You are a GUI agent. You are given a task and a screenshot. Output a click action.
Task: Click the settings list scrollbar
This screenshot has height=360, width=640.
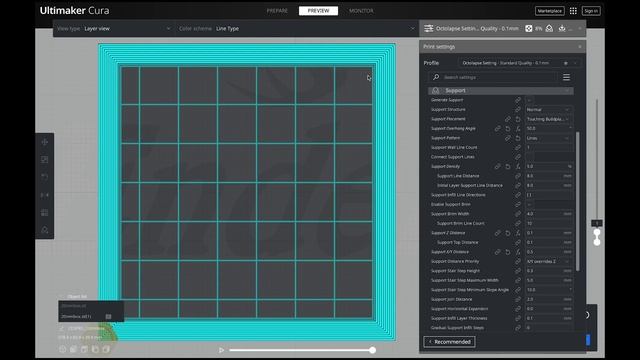[578, 201]
